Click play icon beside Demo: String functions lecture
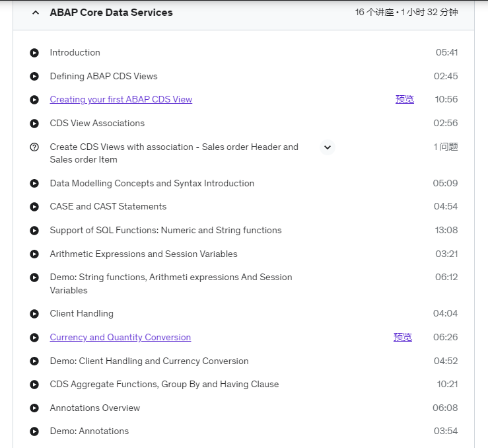488x448 pixels. click(34, 278)
